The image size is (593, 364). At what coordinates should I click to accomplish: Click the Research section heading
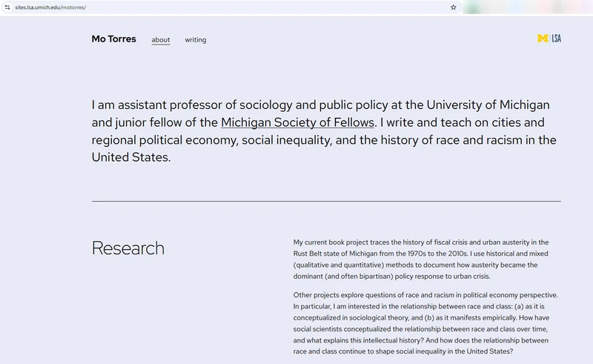click(x=128, y=248)
